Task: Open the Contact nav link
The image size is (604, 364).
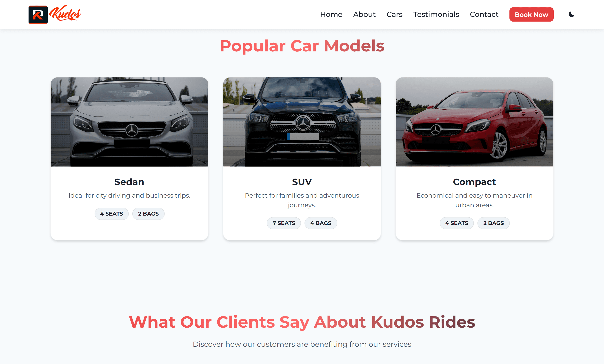Action: (484, 14)
